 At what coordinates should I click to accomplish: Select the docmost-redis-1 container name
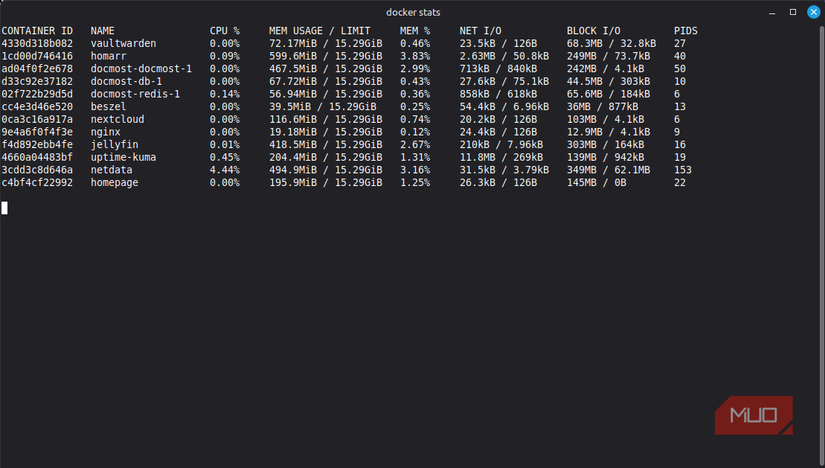point(135,94)
